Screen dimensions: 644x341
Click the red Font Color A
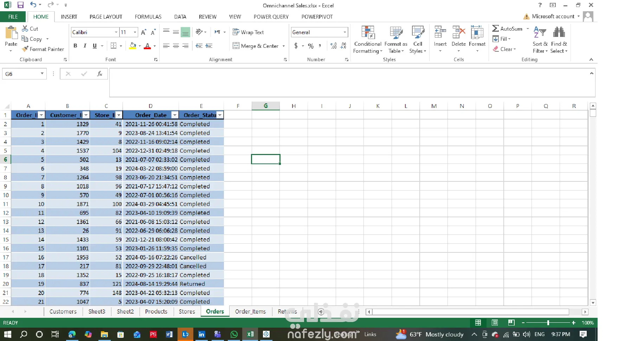pos(147,46)
